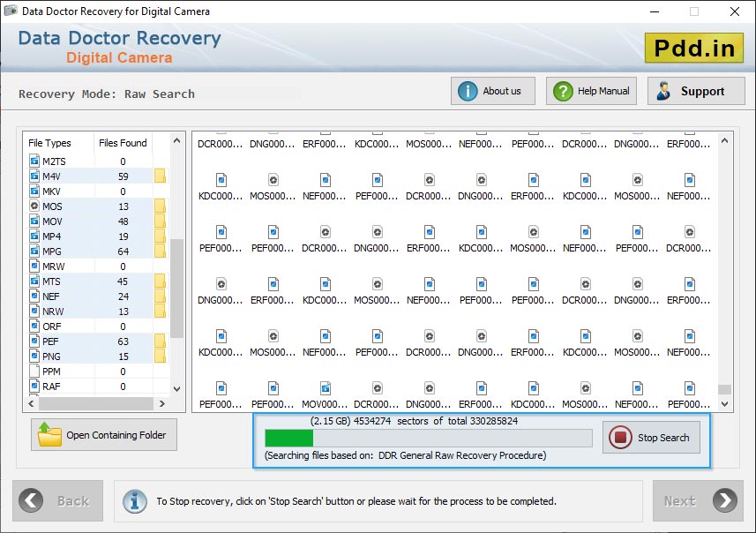This screenshot has height=533, width=756.
Task: Open the yellow folder icon in PEF row
Action: tap(160, 341)
